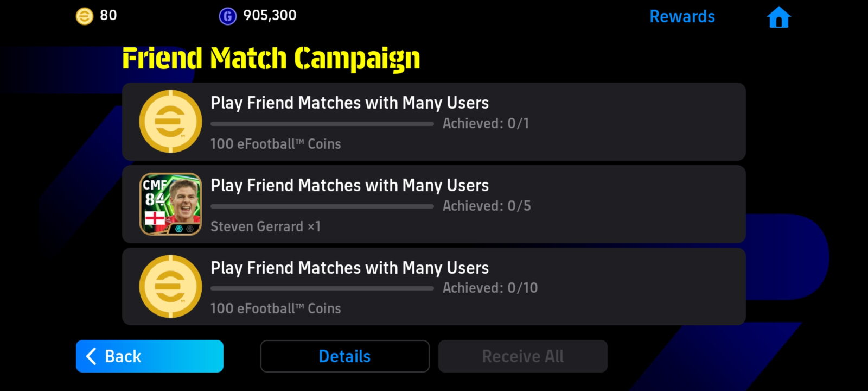Click the progress bar for the 0/1 mission
Viewport: 868px width, 391px height.
[x=322, y=124]
